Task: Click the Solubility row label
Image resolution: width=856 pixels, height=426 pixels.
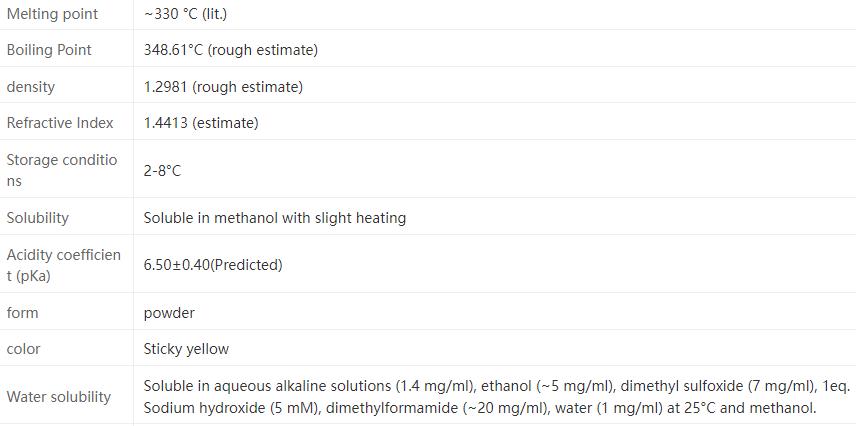Action: pos(38,218)
